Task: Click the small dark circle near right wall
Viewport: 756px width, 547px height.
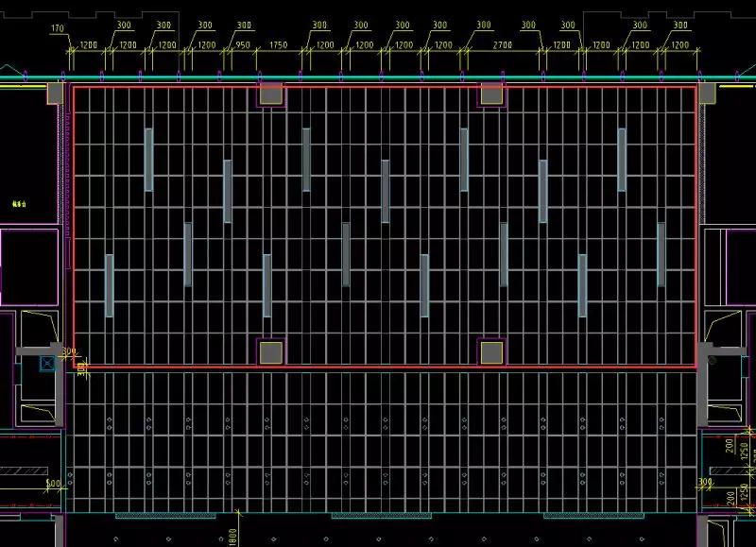Action: 713,360
